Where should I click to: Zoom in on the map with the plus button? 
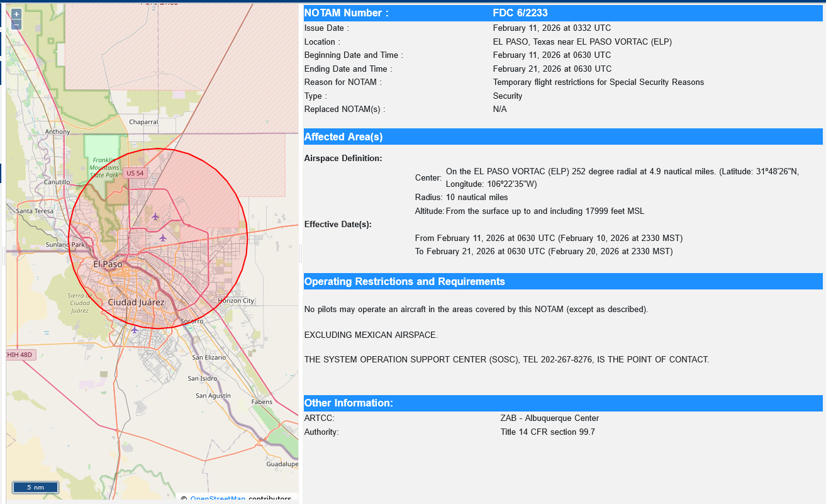16,14
